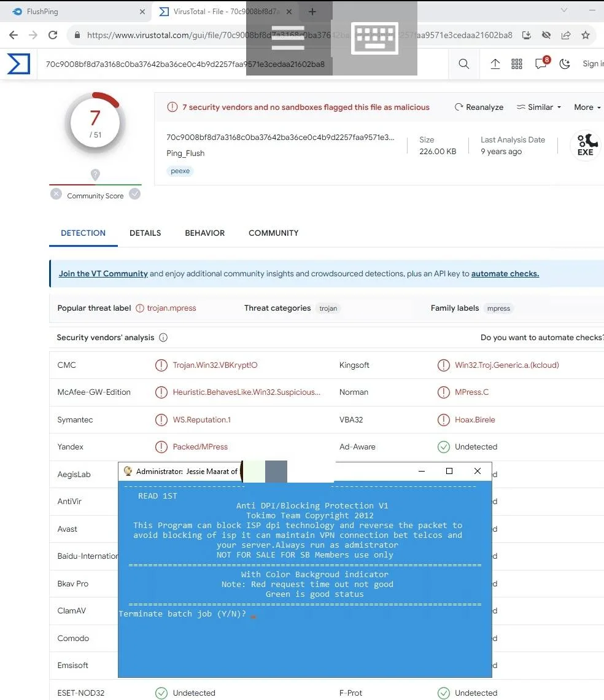Click the console window title bar icon

128,471
